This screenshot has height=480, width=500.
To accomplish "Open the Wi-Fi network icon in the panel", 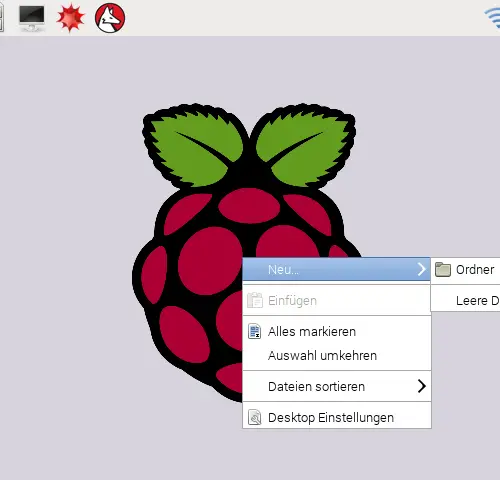I will click(493, 18).
